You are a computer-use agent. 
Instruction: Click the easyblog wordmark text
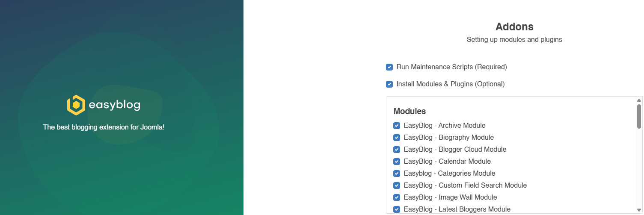(x=114, y=105)
